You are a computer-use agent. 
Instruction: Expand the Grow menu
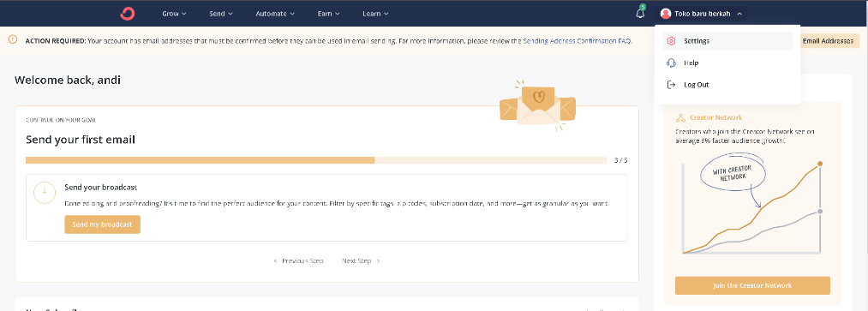(175, 14)
